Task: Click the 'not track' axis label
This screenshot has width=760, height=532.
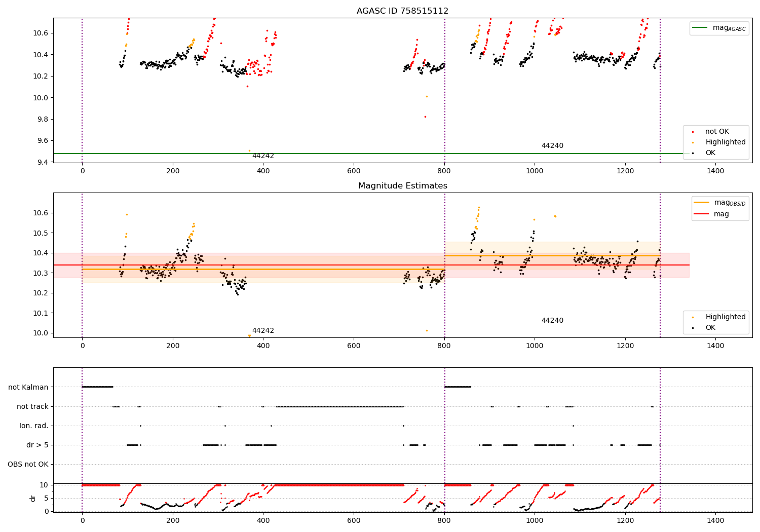Action: [32, 406]
